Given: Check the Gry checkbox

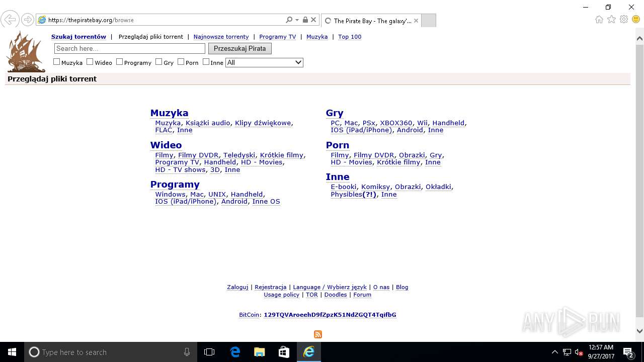Looking at the screenshot, I should (x=159, y=62).
